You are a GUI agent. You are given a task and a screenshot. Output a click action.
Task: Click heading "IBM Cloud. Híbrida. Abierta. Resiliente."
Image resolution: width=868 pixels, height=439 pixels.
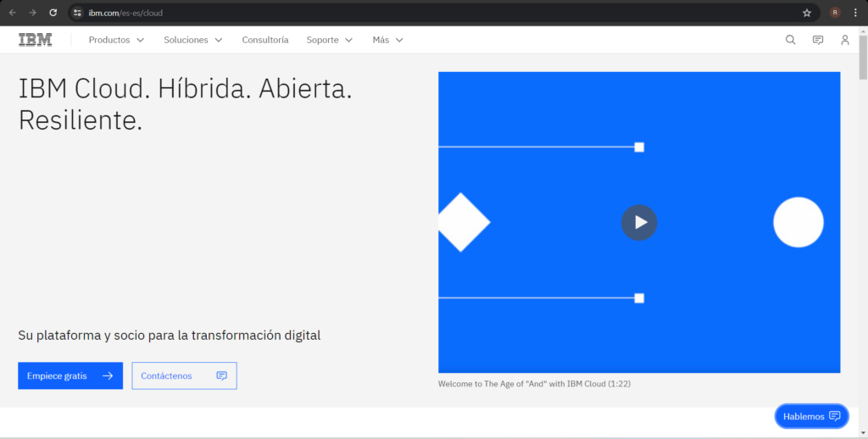(x=186, y=104)
